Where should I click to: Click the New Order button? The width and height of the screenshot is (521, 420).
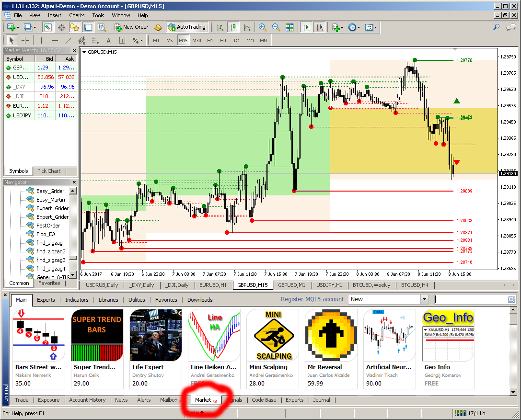pos(132,27)
